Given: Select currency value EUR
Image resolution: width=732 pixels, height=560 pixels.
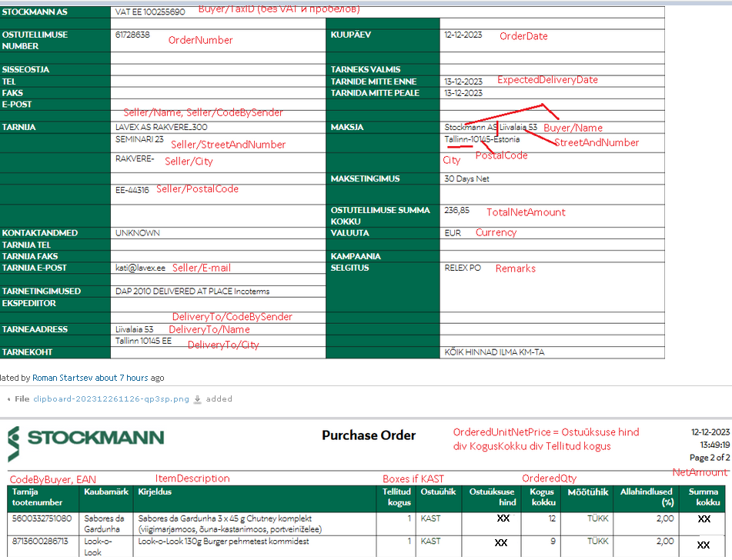Looking at the screenshot, I should coord(453,233).
